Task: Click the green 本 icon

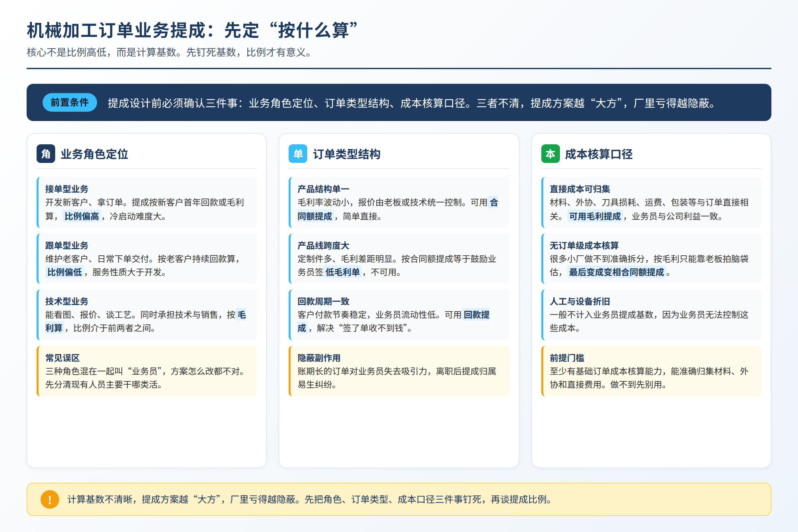Action: click(x=550, y=154)
